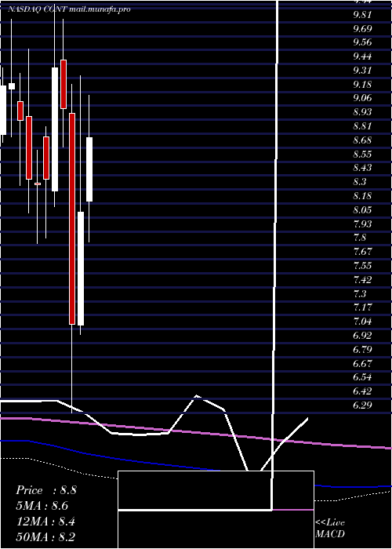Select the "5MA : 8.6" legend line
This screenshot has width=392, height=549.
point(42,506)
